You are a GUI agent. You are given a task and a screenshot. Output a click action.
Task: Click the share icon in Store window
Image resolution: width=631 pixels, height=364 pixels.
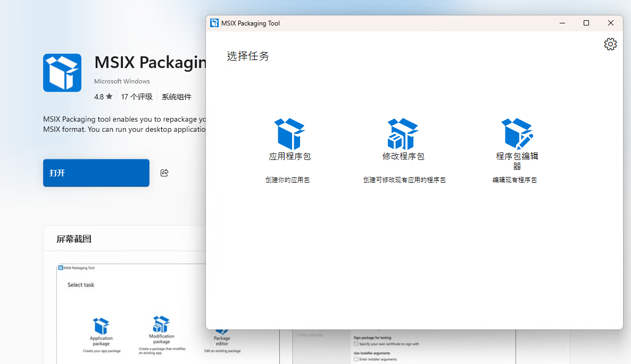164,173
